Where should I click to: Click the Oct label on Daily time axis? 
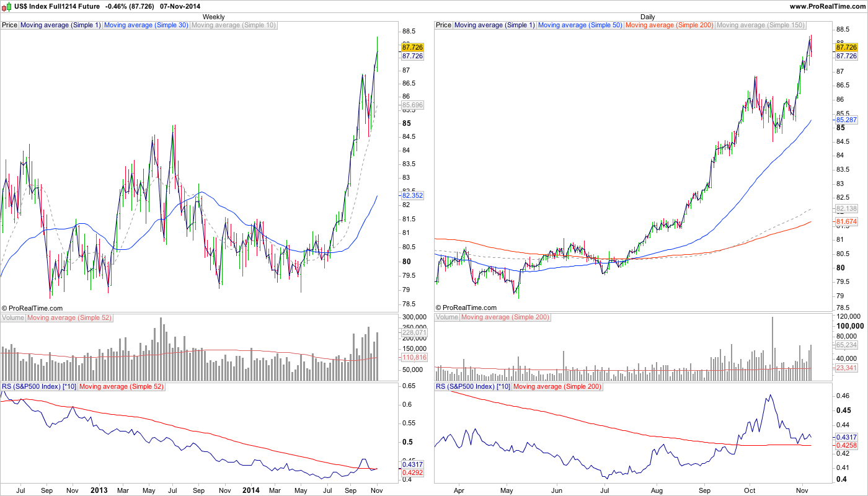click(x=750, y=490)
